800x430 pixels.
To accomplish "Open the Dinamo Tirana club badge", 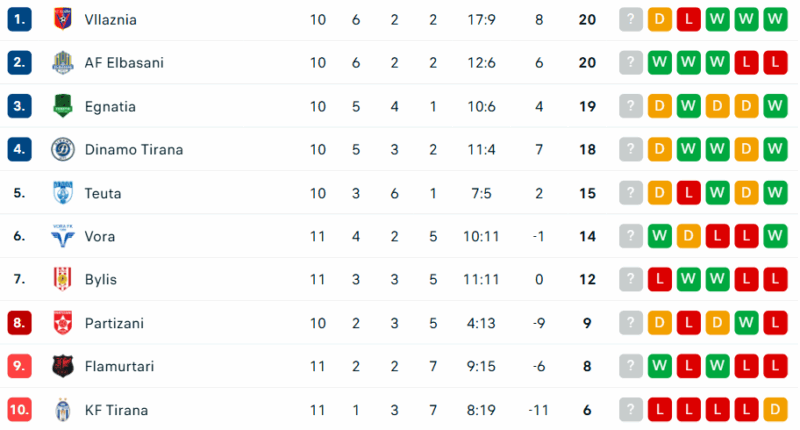I will coord(63,150).
